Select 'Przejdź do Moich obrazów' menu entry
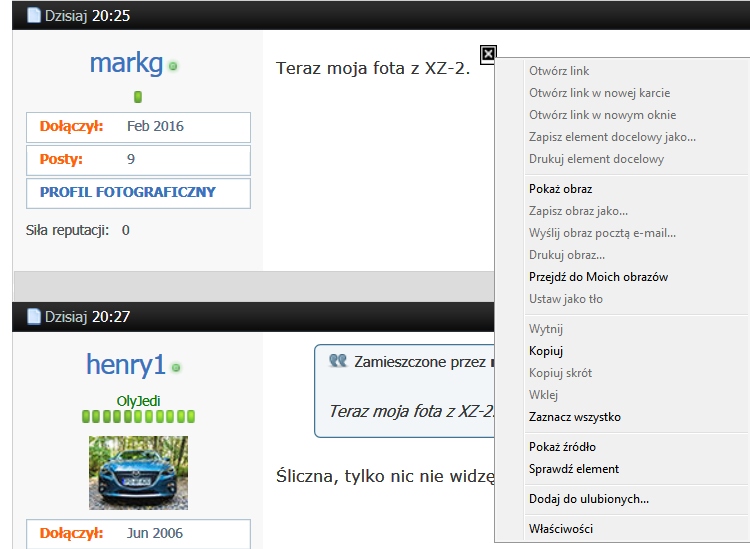The width and height of the screenshot is (750, 549). click(x=598, y=277)
